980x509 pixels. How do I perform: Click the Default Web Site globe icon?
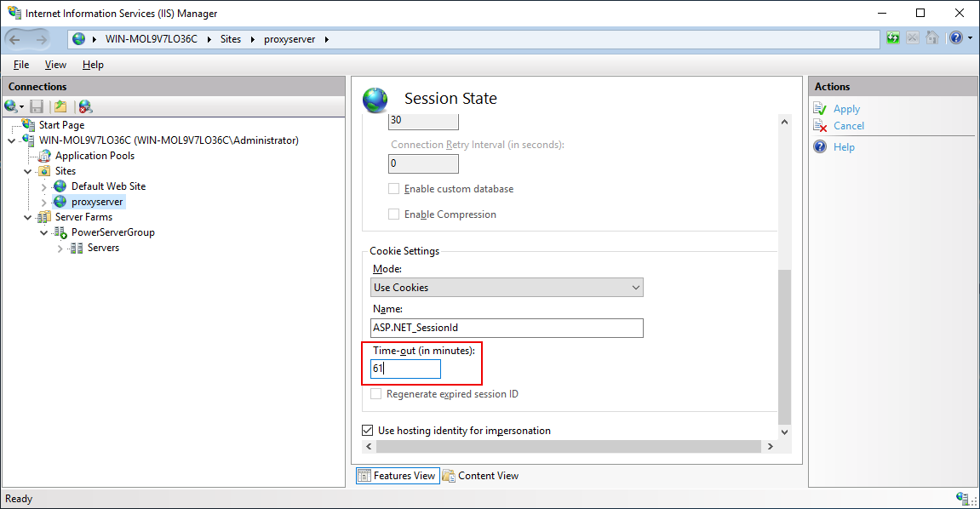[60, 186]
